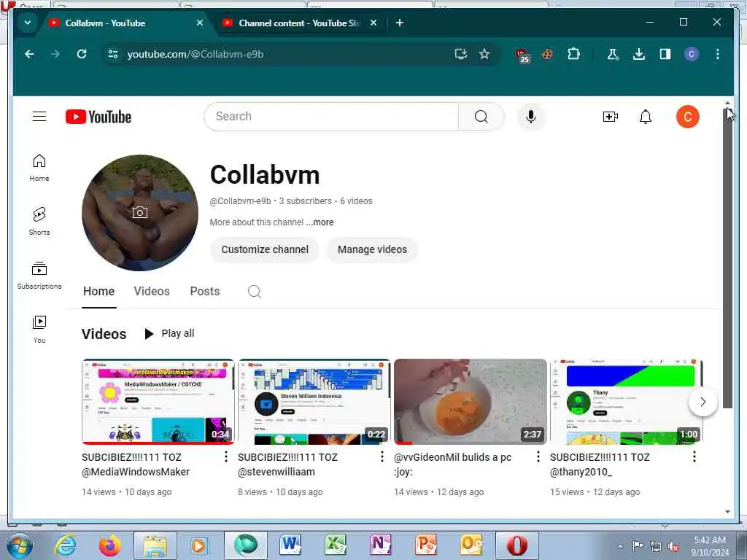Change the channel profile picture
The width and height of the screenshot is (747, 560).
tap(140, 213)
